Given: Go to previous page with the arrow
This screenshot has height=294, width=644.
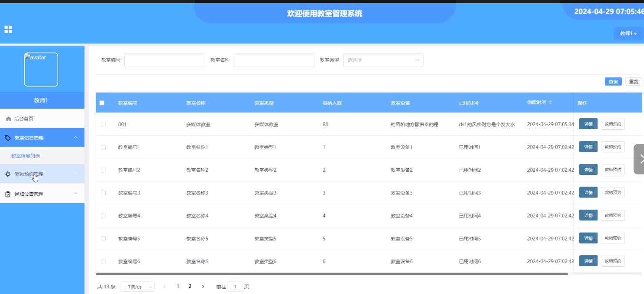Looking at the screenshot, I should (x=164, y=287).
